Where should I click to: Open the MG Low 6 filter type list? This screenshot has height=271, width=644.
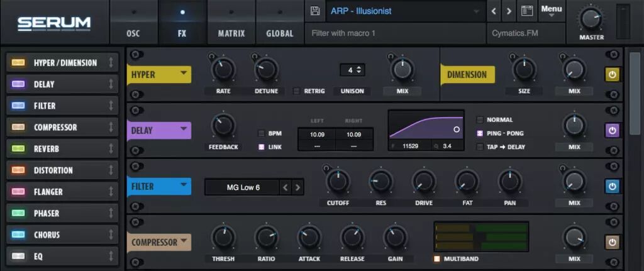(x=243, y=187)
